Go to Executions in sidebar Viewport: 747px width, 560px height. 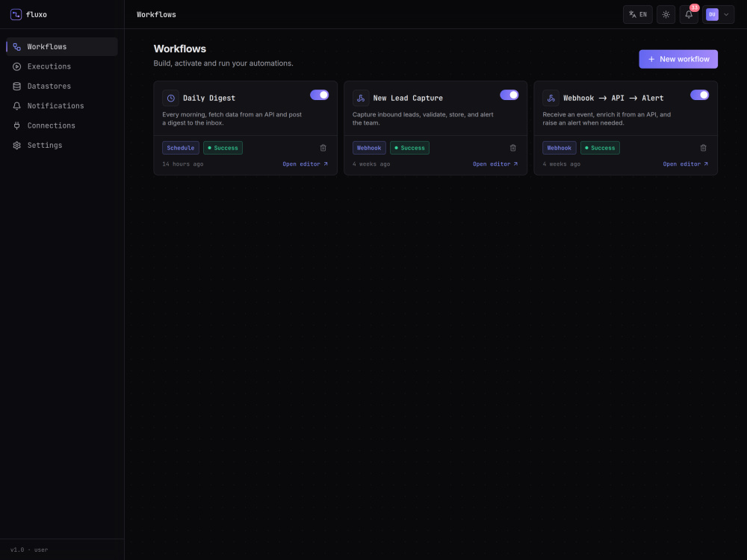[x=62, y=66]
